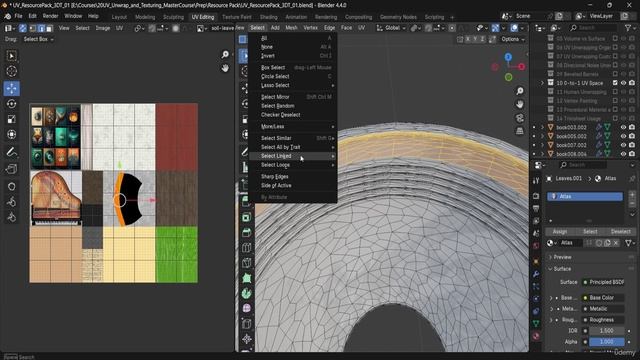The image size is (640, 360).
Task: Hide the 10 0-to-1 UV Space collection
Action: point(623,83)
